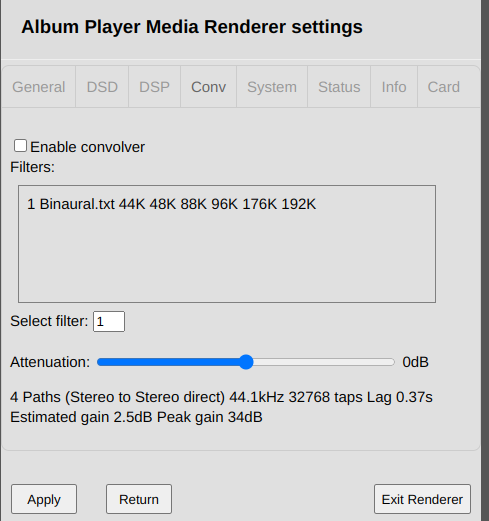
Task: Apply the convolver settings
Action: tap(44, 499)
